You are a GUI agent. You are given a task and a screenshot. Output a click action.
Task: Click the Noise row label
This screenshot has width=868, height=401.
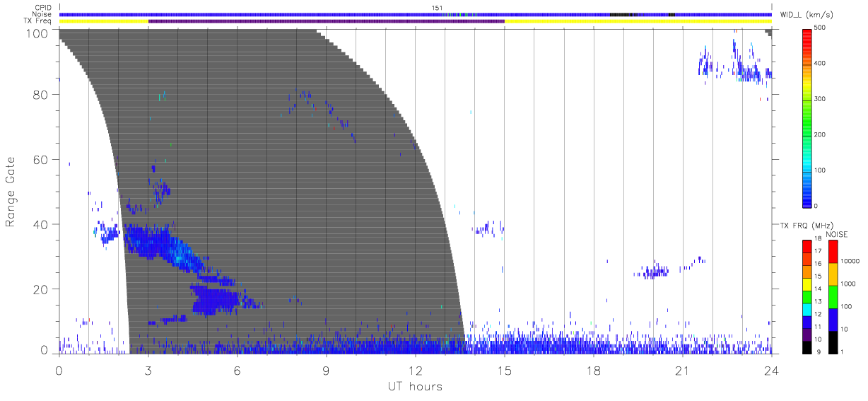42,14
